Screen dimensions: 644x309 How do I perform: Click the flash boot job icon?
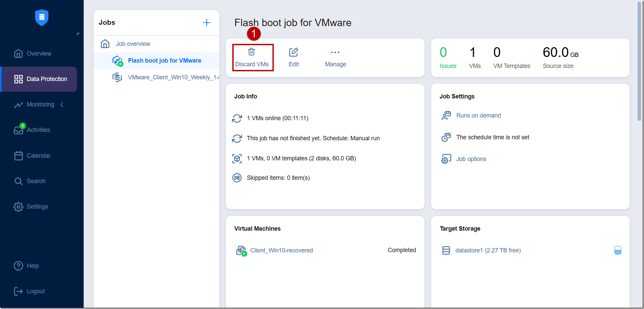pyautogui.click(x=117, y=61)
